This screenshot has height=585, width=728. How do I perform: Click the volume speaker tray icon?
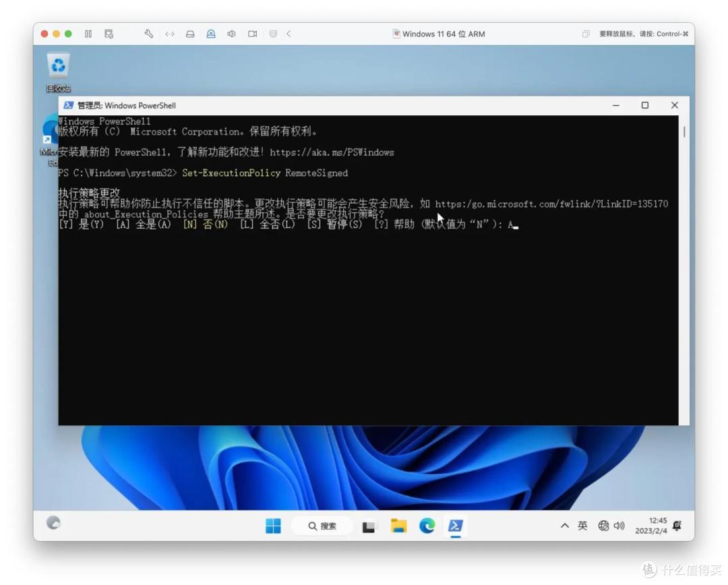coord(619,526)
